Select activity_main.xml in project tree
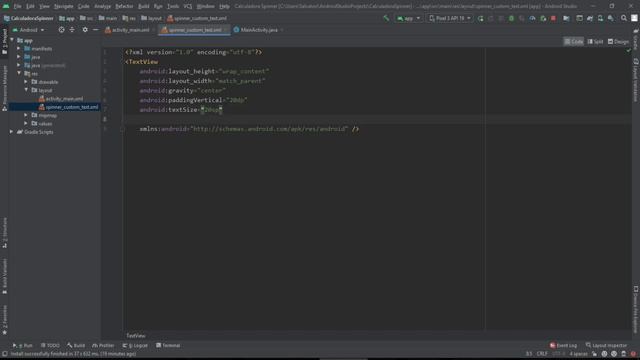The width and height of the screenshot is (640, 360). click(61, 99)
